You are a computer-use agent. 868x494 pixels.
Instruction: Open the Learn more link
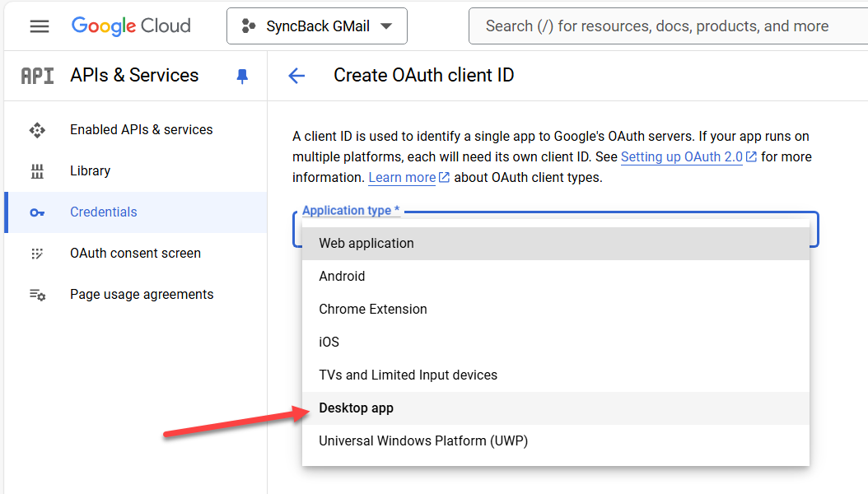pyautogui.click(x=403, y=178)
